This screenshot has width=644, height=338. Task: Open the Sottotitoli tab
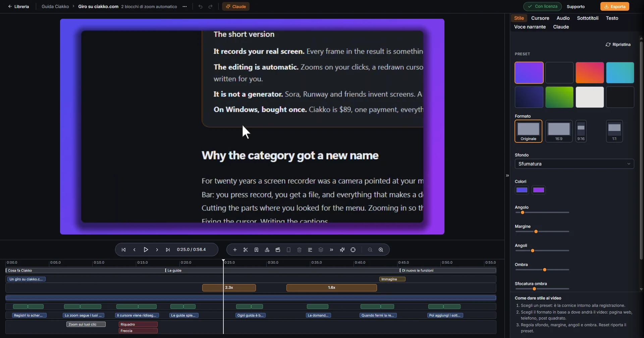pos(588,18)
